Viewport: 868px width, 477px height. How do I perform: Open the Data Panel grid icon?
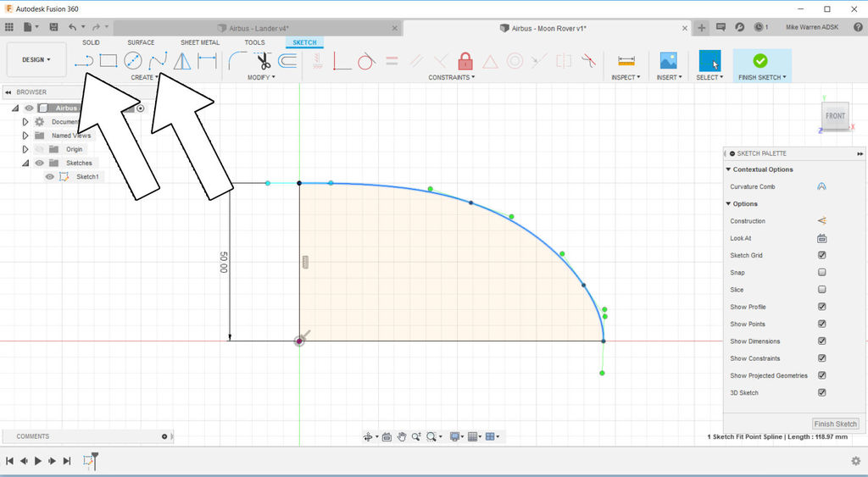8,27
